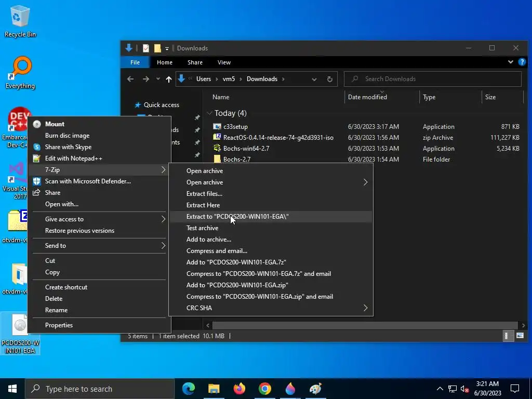Expand second Open archive submenu arrow
Image resolution: width=532 pixels, height=399 pixels.
pos(365,182)
